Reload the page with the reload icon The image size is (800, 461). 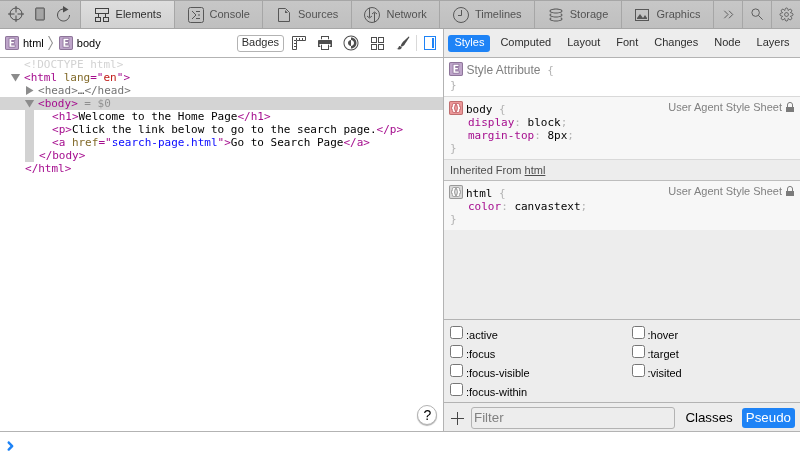click(64, 14)
